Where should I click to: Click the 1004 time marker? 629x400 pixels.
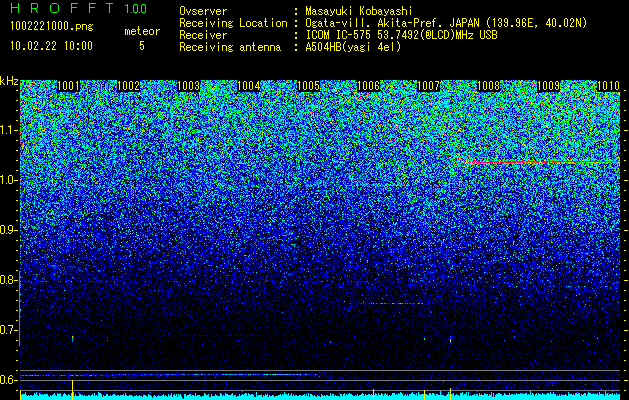(248, 86)
